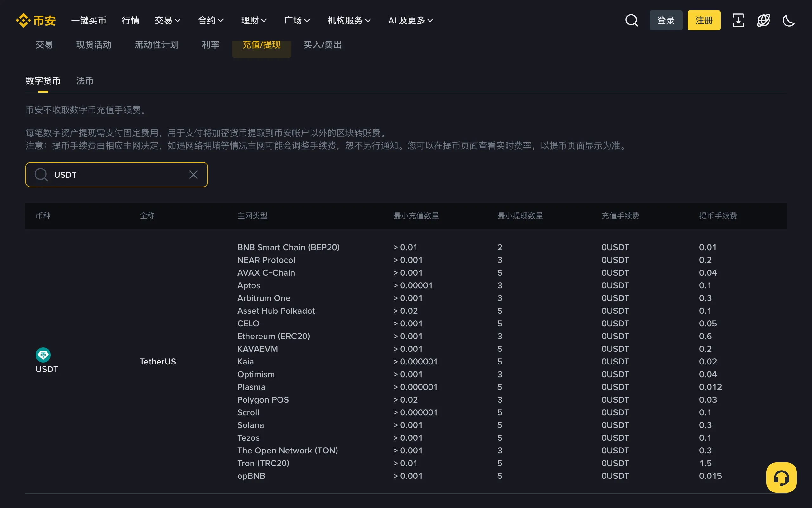
Task: Click the TetherUS full name cell
Action: pos(158,362)
